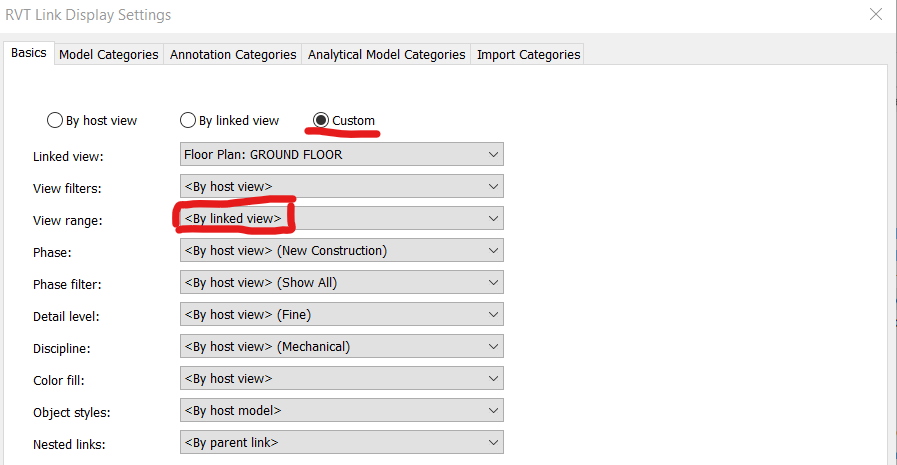Open the Analytical Model Categories tab
The width and height of the screenshot is (897, 465).
point(386,54)
